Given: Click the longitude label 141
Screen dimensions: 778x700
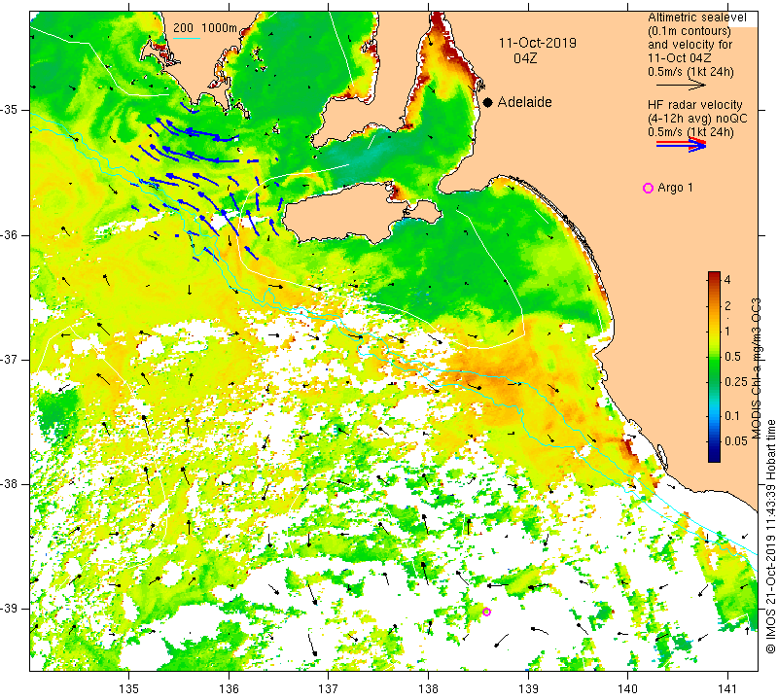Looking at the screenshot, I should pos(727,688).
